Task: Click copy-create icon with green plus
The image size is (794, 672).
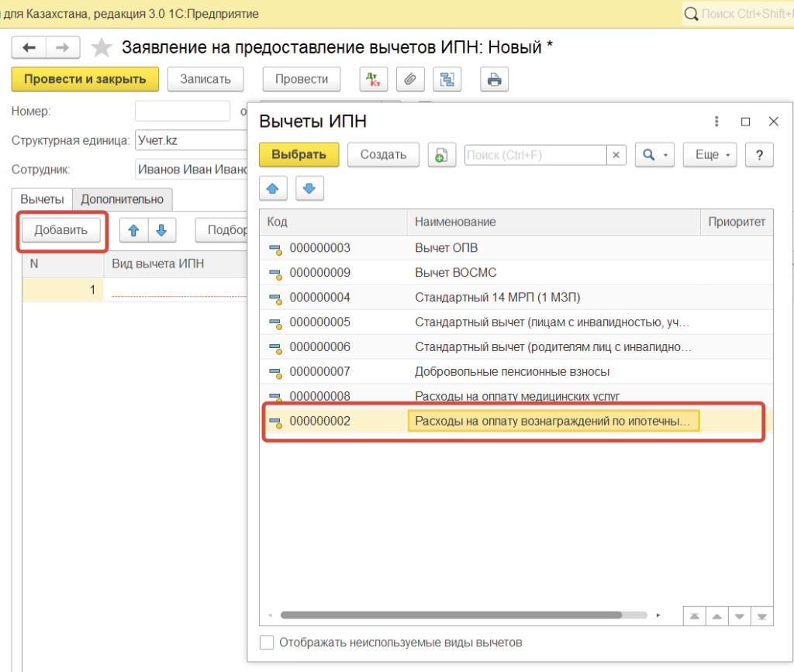Action: [441, 155]
